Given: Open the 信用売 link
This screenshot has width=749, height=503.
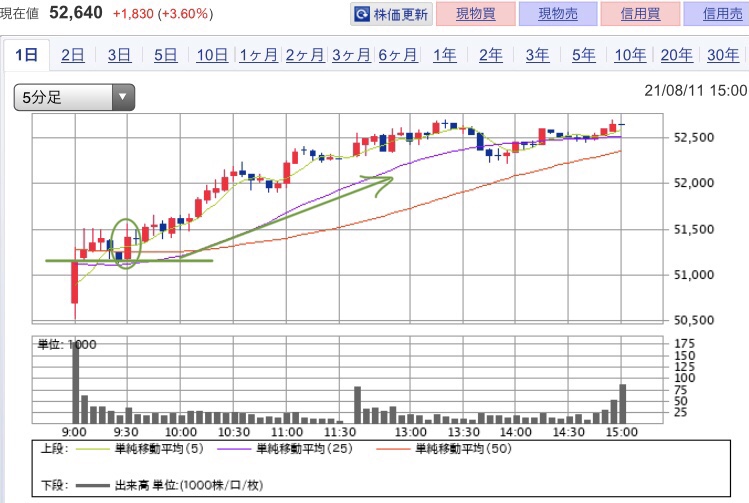Looking at the screenshot, I should point(722,14).
